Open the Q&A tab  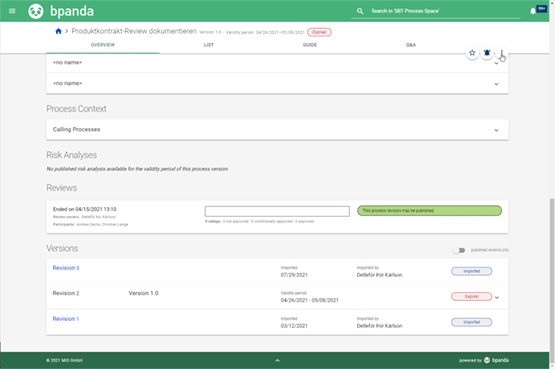pos(411,45)
